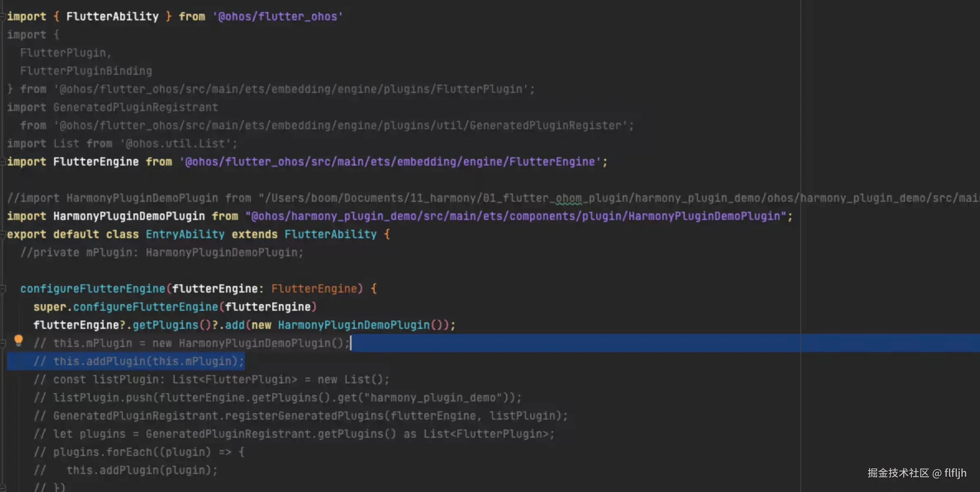
Task: Click HarmonyPluginDemoPlugin identifier in active import
Action: coord(129,216)
